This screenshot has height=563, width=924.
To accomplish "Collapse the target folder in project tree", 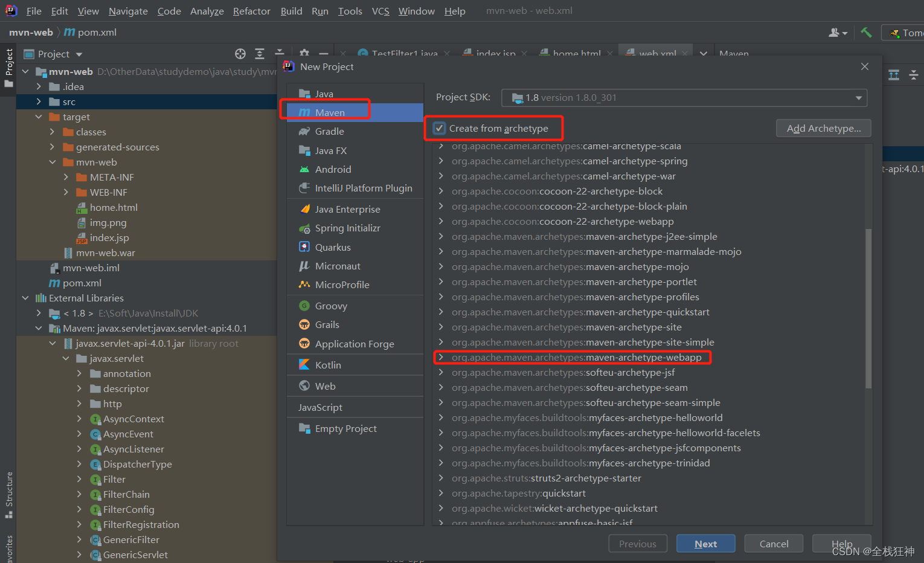I will point(39,117).
